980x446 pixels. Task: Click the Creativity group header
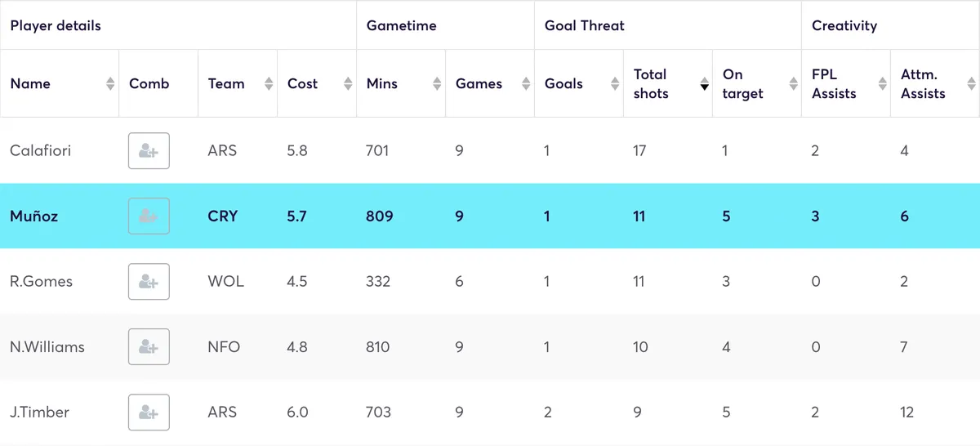[844, 25]
